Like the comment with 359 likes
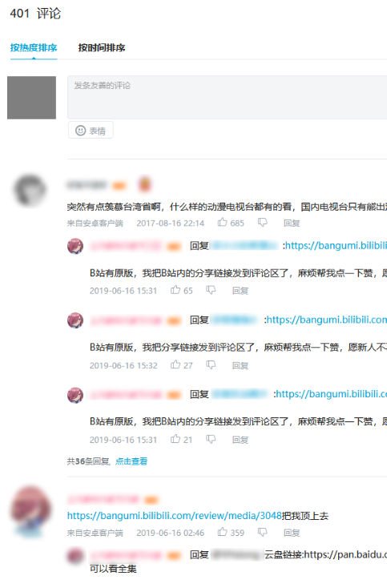387x588 pixels. pos(223,532)
